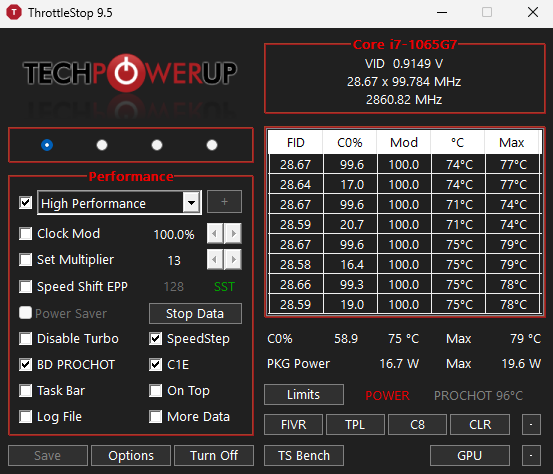Click the 28.64 FID table cell
This screenshot has height=474, width=553.
[296, 185]
